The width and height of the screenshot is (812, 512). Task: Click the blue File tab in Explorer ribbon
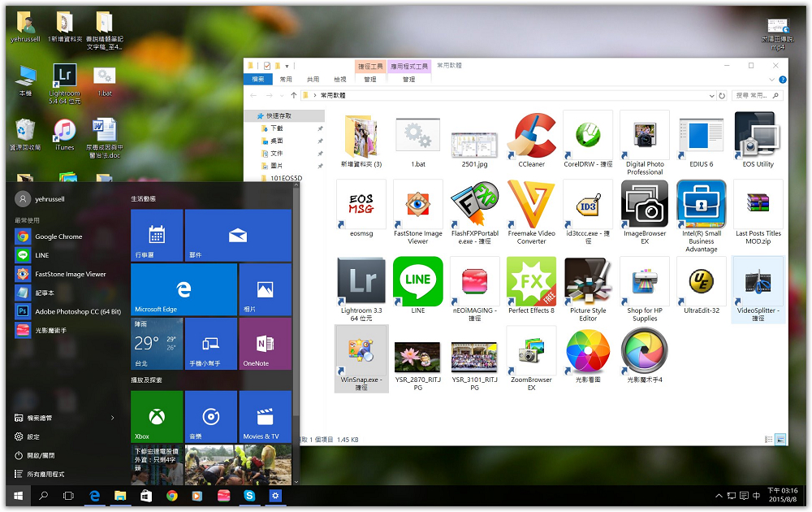[x=258, y=80]
